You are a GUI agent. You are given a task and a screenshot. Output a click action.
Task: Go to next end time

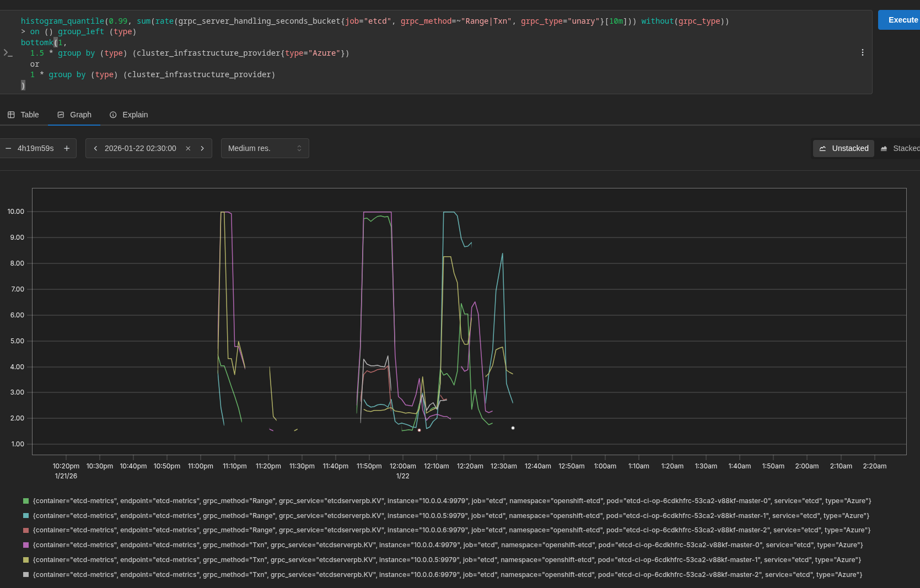(202, 148)
